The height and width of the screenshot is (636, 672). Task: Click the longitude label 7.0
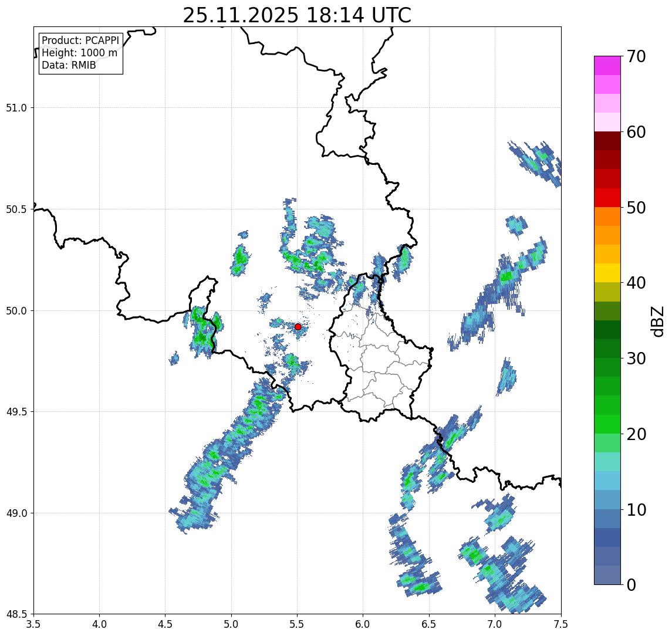point(495,624)
